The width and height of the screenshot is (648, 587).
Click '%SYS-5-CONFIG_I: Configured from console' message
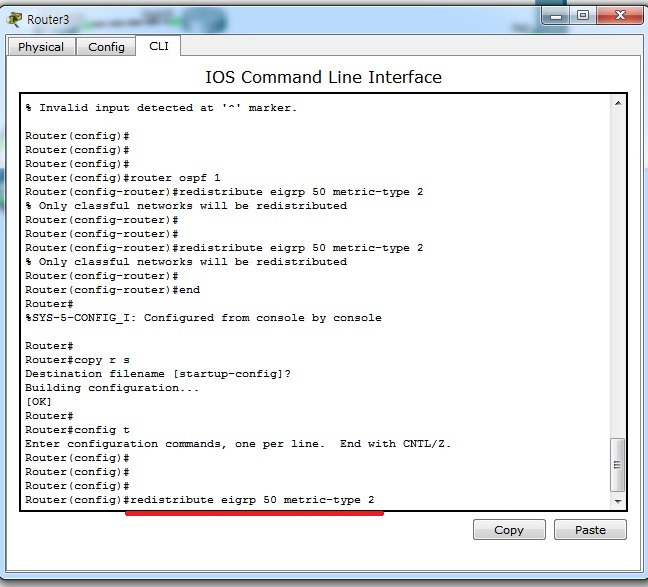click(x=203, y=318)
